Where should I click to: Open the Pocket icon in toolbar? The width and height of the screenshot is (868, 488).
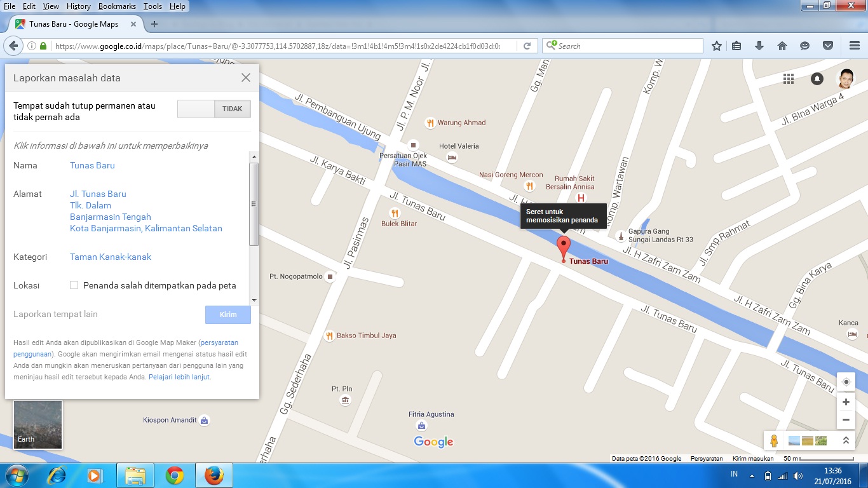coord(828,46)
